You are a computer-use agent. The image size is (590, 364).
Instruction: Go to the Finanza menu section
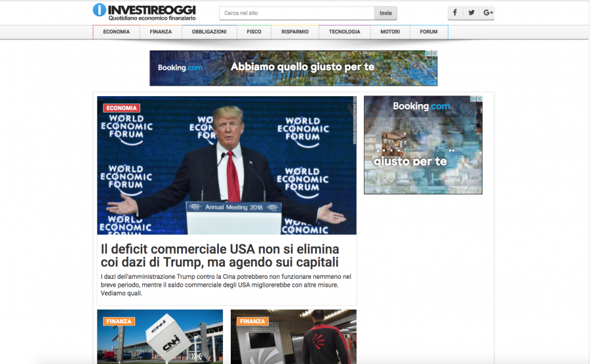(161, 32)
